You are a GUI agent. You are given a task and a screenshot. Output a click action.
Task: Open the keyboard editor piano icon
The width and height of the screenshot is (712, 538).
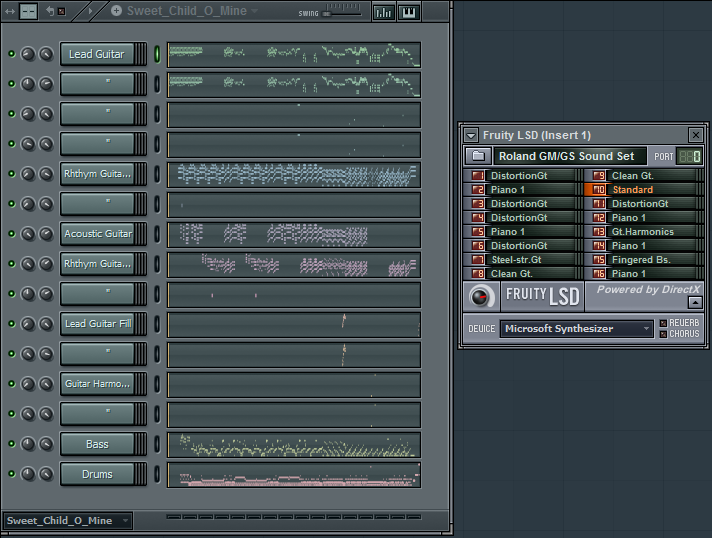(409, 12)
